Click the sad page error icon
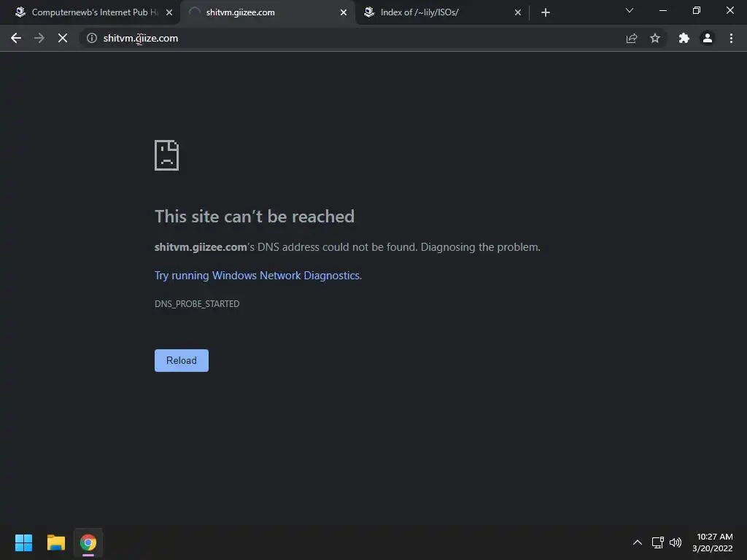The height and width of the screenshot is (560, 747). (x=167, y=155)
